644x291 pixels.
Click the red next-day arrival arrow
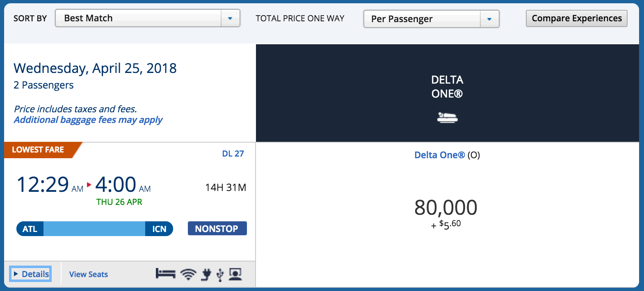pos(89,184)
